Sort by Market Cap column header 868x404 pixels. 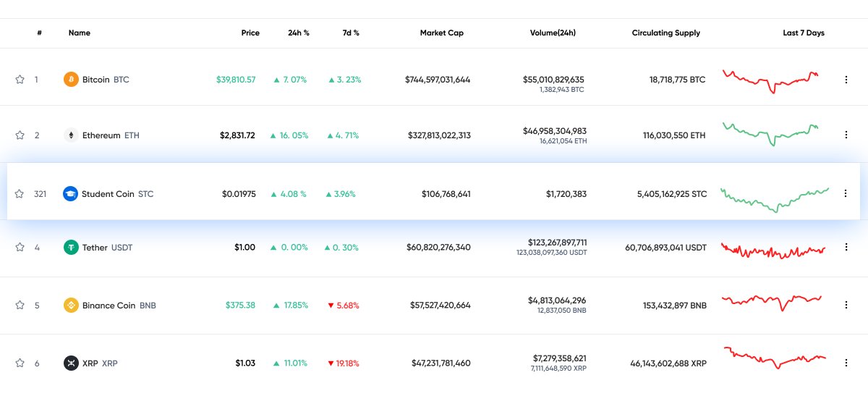coord(442,33)
